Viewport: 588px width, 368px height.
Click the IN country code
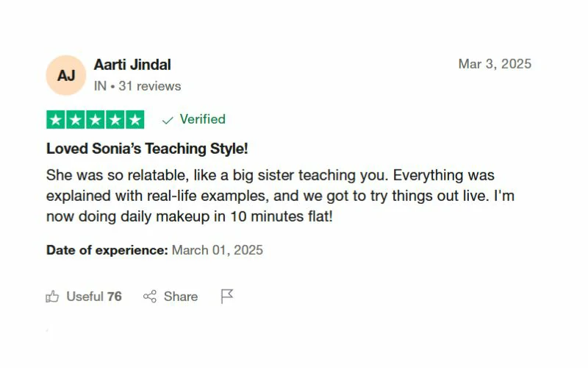click(100, 86)
